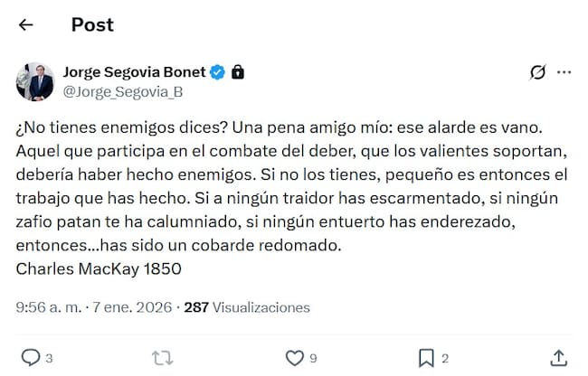
Task: Click the bookmark count of 2
Action: click(x=445, y=358)
